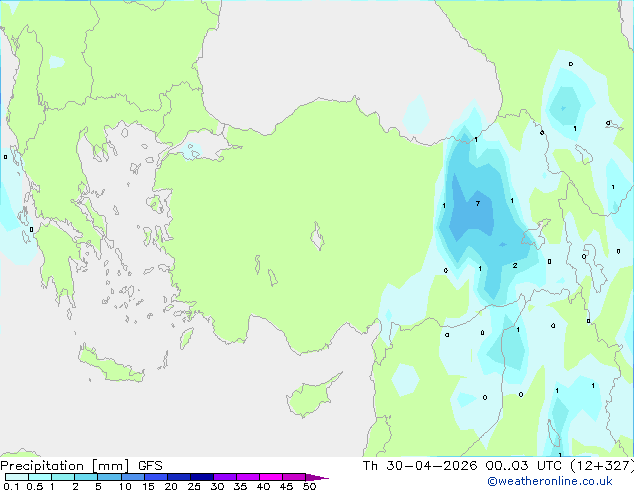The image size is (634, 490).
Task: Click the island of Cyprus on the map
Action: tap(311, 396)
